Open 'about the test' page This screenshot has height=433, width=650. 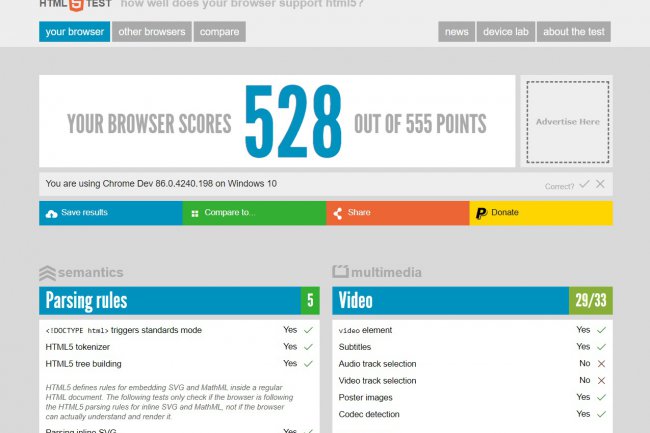tap(574, 32)
